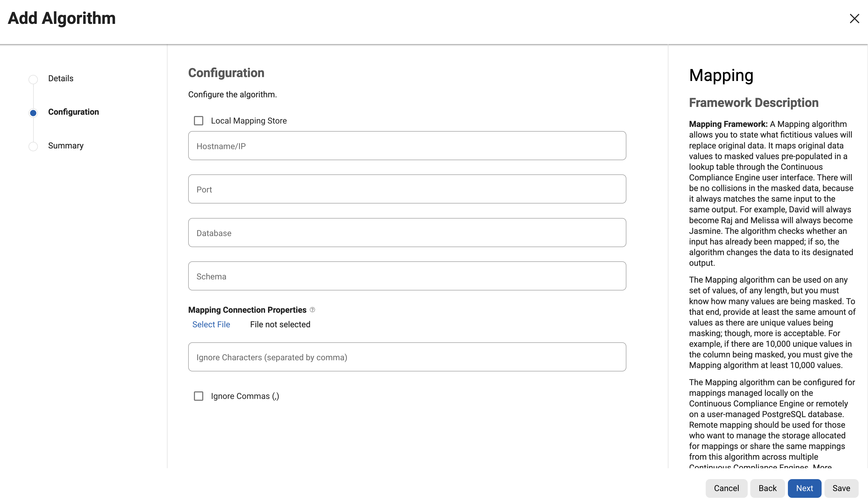Toggle the Ignore Commas checkbox
868x503 pixels.
point(198,396)
